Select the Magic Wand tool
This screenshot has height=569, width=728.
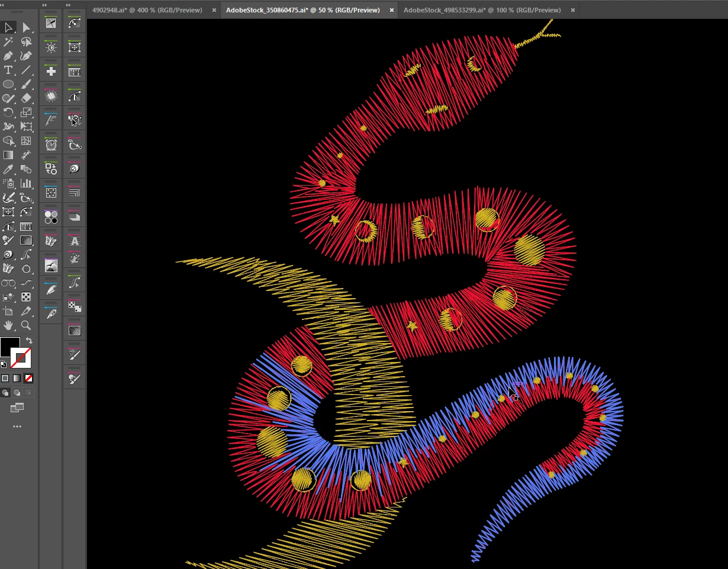pos(8,41)
